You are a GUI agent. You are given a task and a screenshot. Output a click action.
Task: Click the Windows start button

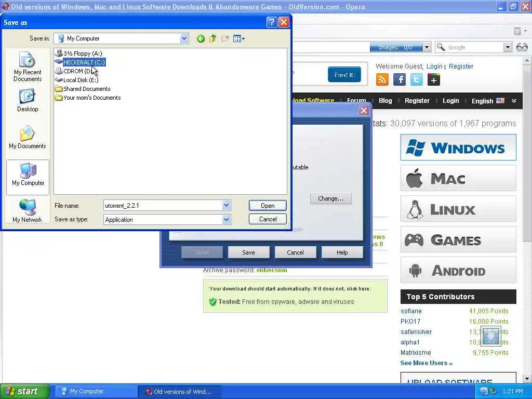(x=24, y=391)
